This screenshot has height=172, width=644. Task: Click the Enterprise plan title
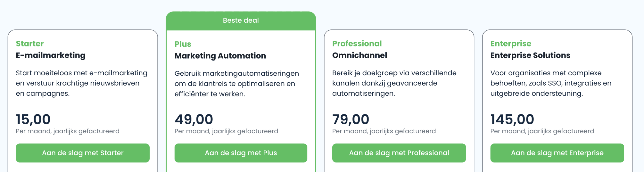tap(511, 43)
